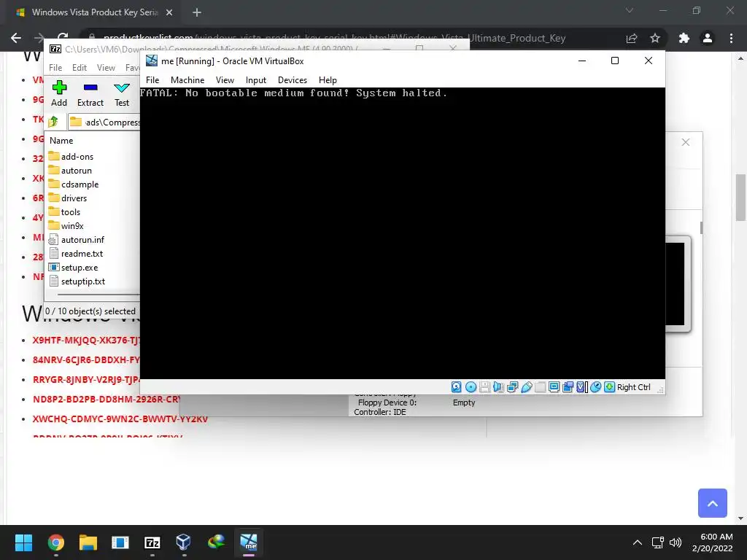The width and height of the screenshot is (747, 560).
Task: Open the File menu in 7-Zip window
Action: [x=55, y=68]
